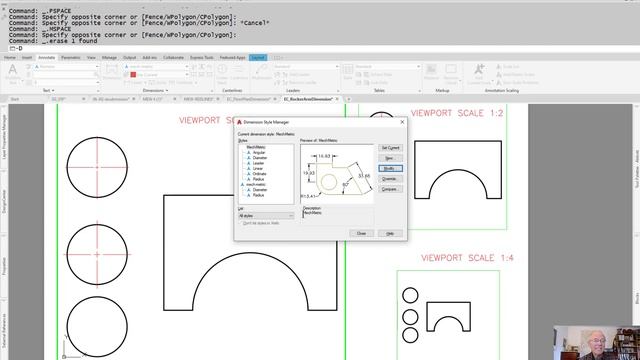The image size is (640, 360).
Task: Click the Modify button in Dimension Style Manager
Action: (390, 169)
